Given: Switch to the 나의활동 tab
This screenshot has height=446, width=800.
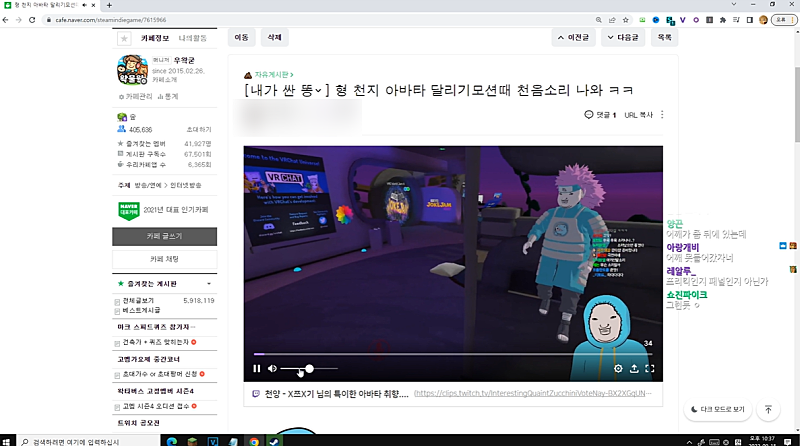Looking at the screenshot, I should pos(192,38).
